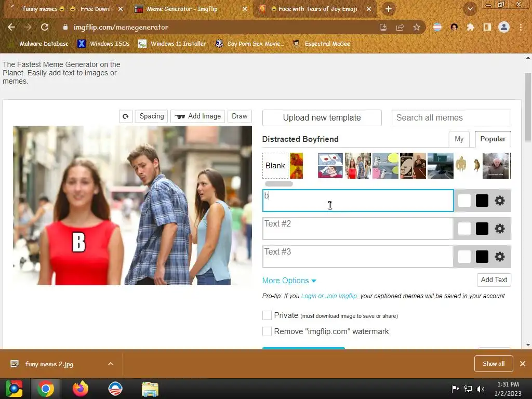This screenshot has width=532, height=399.
Task: Pick the black outline color for Text #3
Action: [x=482, y=257]
